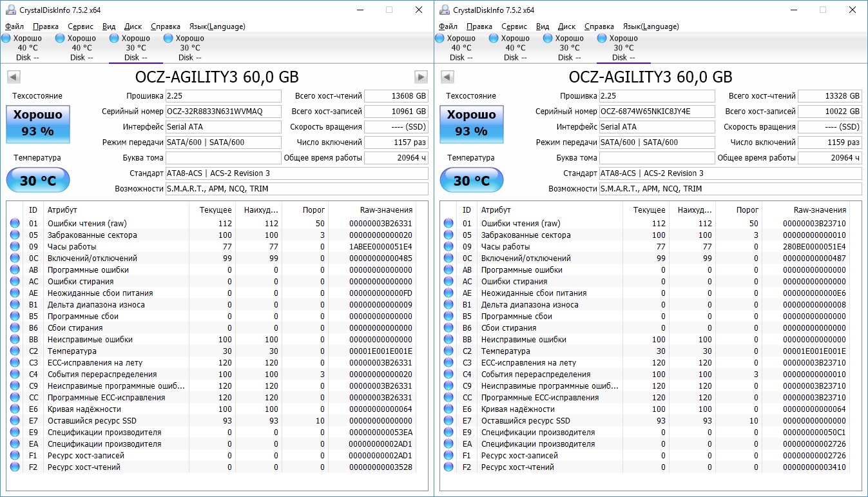Click power-on count 1159 раз field
Image resolution: width=868 pixels, height=497 pixels.
point(829,142)
